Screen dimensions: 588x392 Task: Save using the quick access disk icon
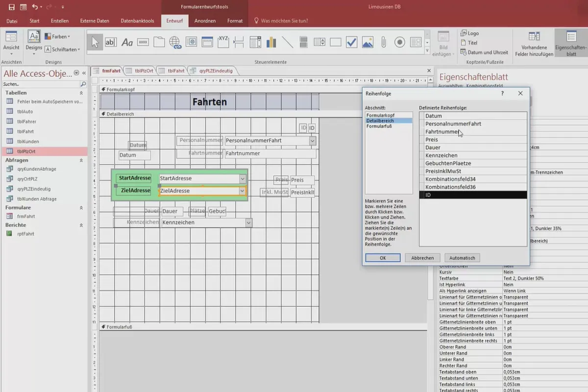point(12,7)
